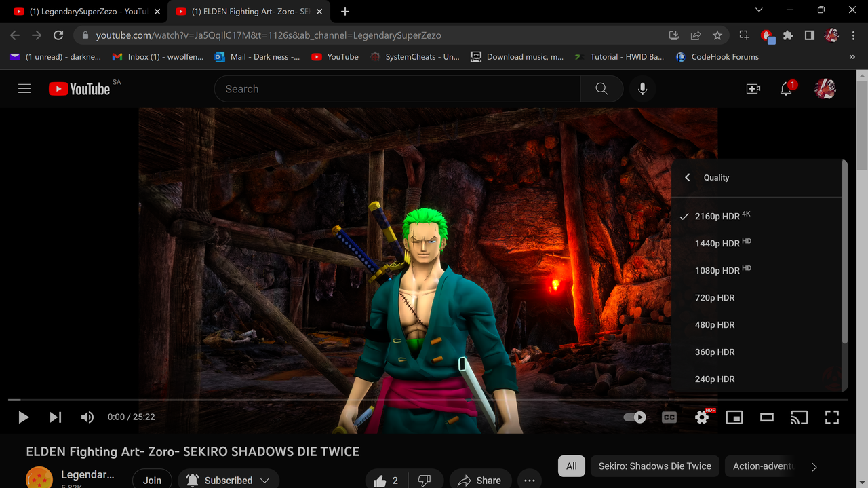This screenshot has width=868, height=488.
Task: Search with your voice microphone
Action: pyautogui.click(x=642, y=89)
